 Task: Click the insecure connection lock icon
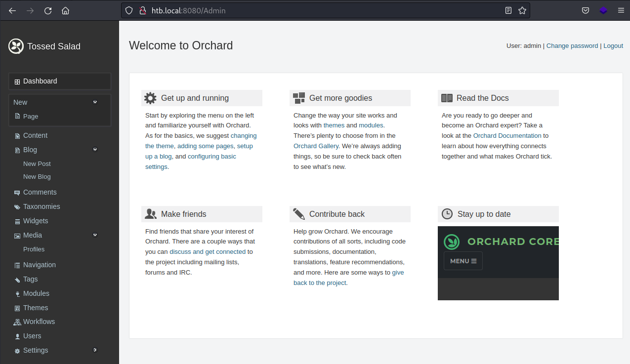click(143, 10)
